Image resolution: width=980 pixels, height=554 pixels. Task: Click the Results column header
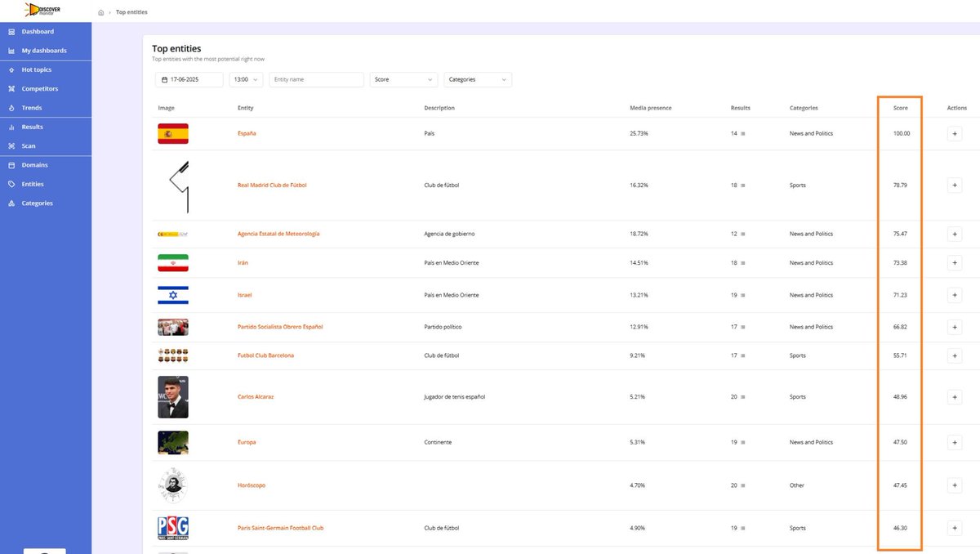tap(741, 108)
